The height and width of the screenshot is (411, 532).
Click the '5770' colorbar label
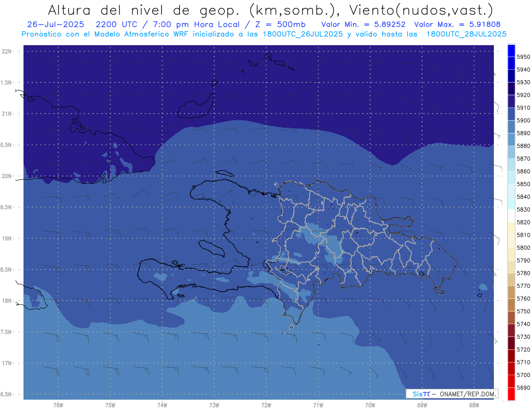tap(524, 286)
